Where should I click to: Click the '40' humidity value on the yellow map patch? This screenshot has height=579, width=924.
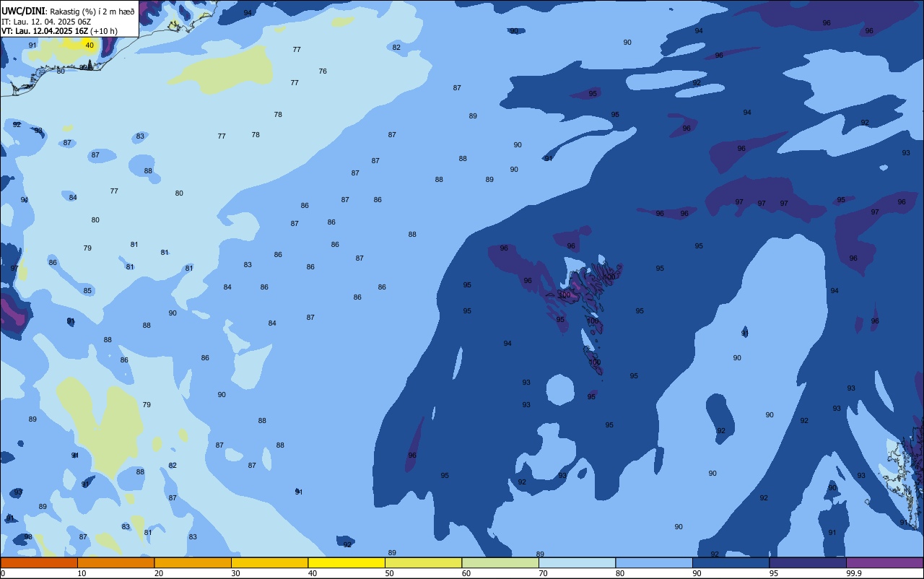click(x=90, y=45)
